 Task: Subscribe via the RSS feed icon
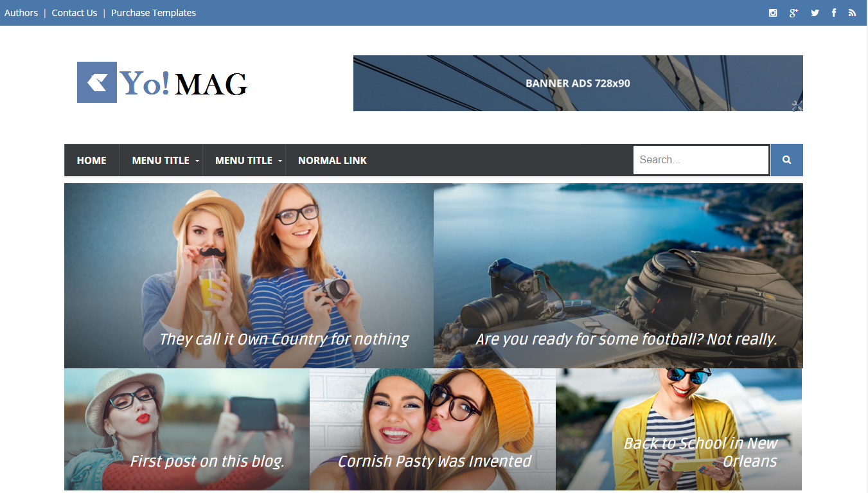coord(852,13)
